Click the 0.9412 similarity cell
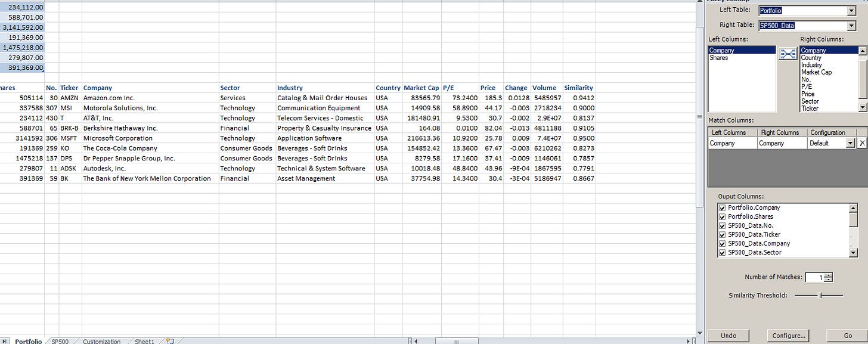 (x=579, y=98)
